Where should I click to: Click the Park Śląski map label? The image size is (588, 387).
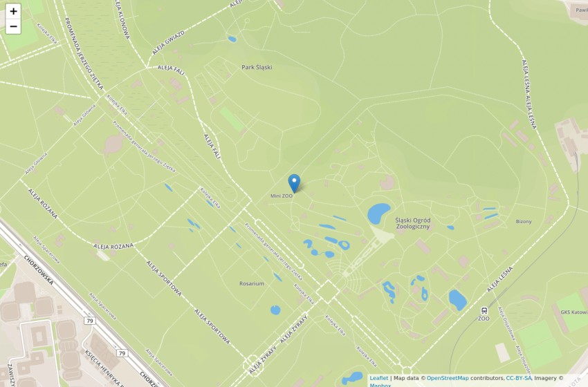pos(257,68)
